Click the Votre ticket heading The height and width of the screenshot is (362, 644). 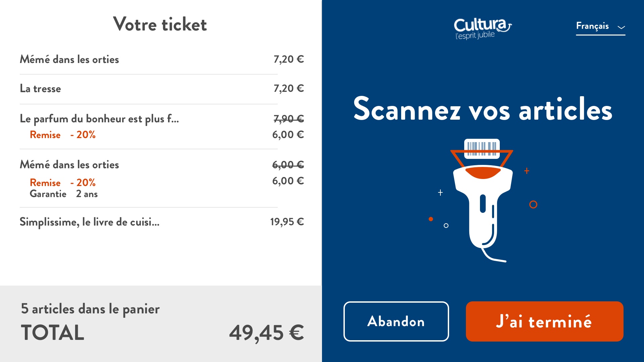[160, 24]
